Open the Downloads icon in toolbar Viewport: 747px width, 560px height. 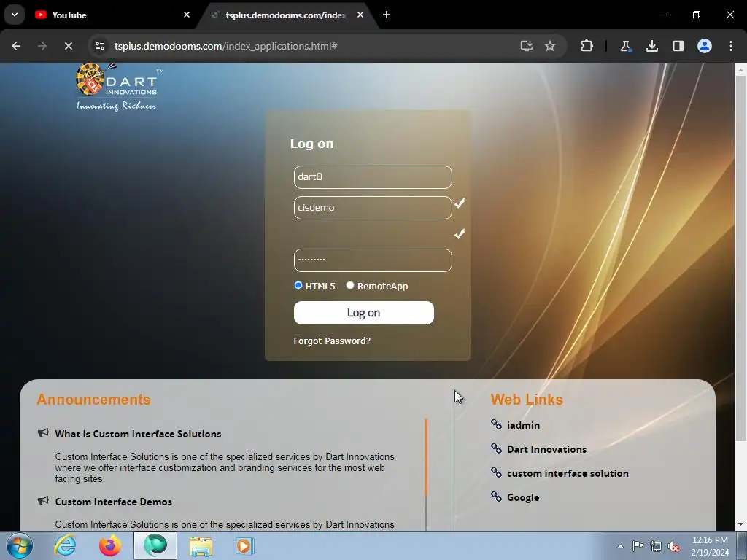pos(652,46)
